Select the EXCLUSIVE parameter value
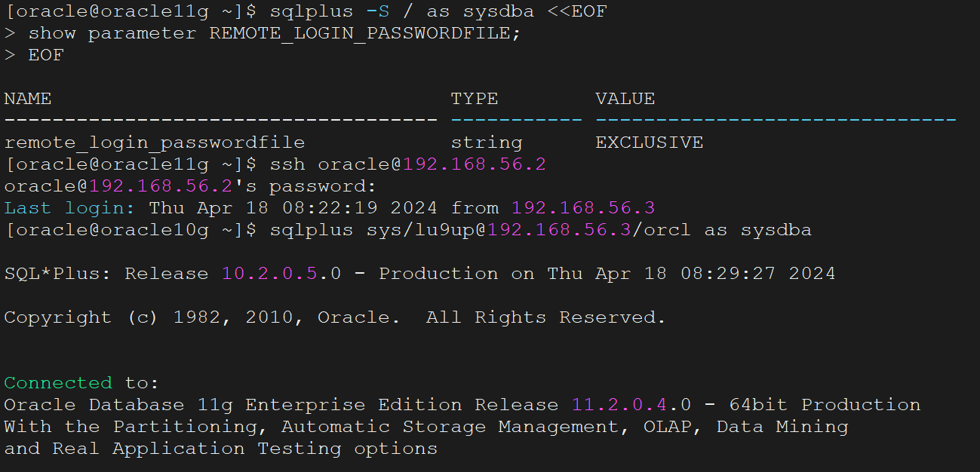980x472 pixels. pyautogui.click(x=649, y=143)
